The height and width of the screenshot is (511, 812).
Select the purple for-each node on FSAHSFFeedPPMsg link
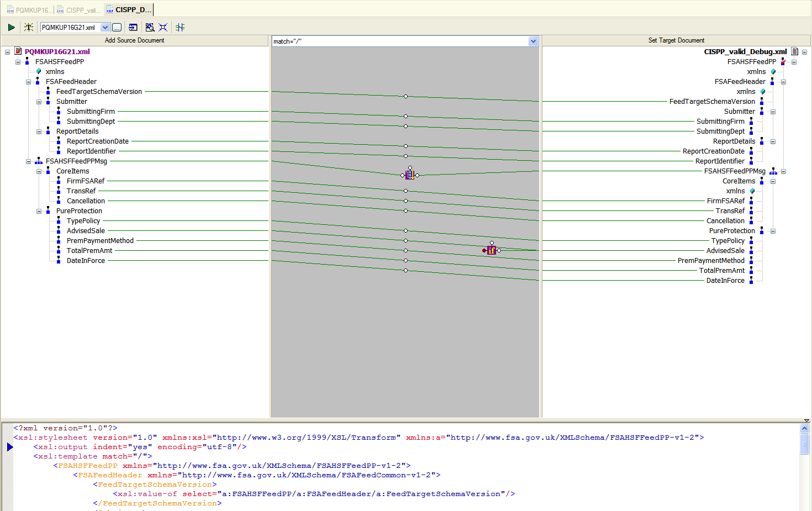[x=409, y=175]
